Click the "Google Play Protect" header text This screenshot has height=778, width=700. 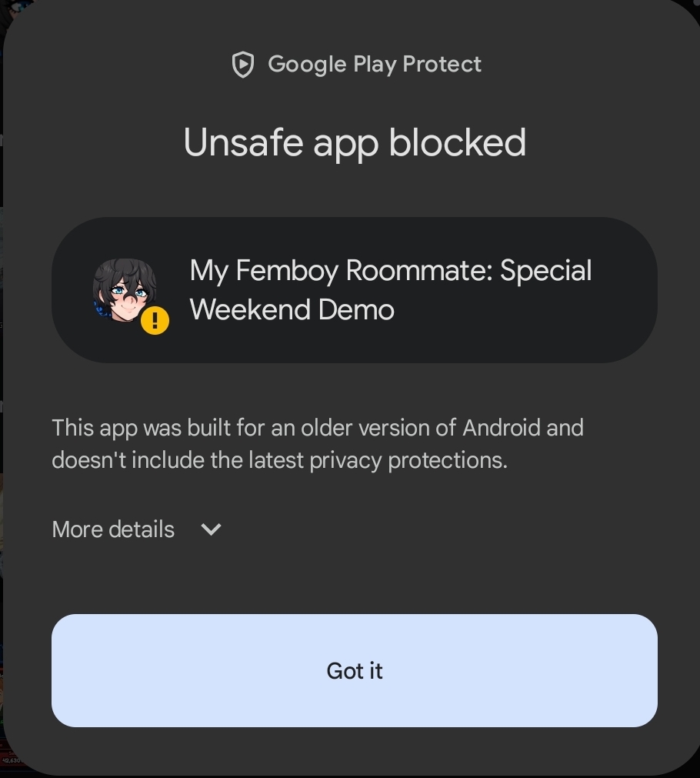click(374, 65)
